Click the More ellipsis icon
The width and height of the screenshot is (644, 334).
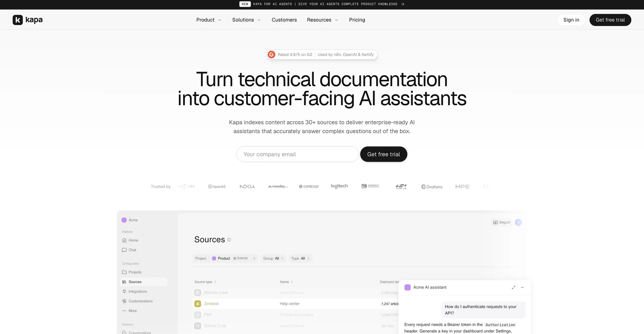(x=124, y=311)
